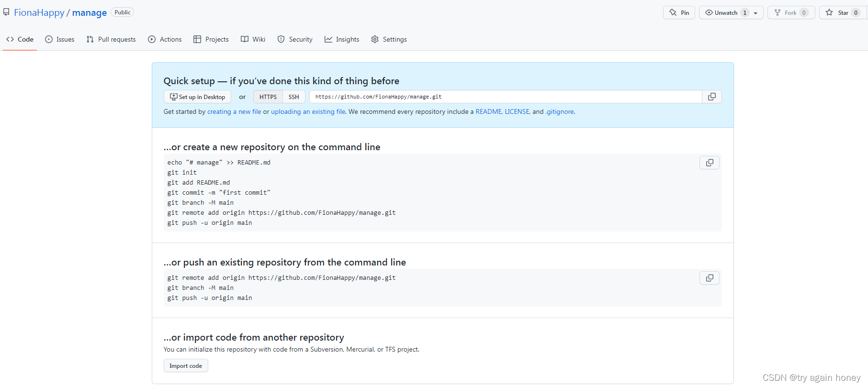Click the repository book icon beside FionaHappy
The width and height of the screenshot is (868, 387).
click(6, 12)
